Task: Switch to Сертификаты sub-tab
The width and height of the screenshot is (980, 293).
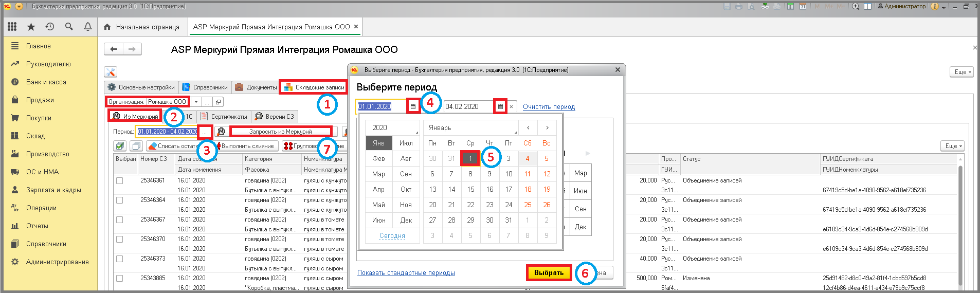Action: [x=224, y=117]
